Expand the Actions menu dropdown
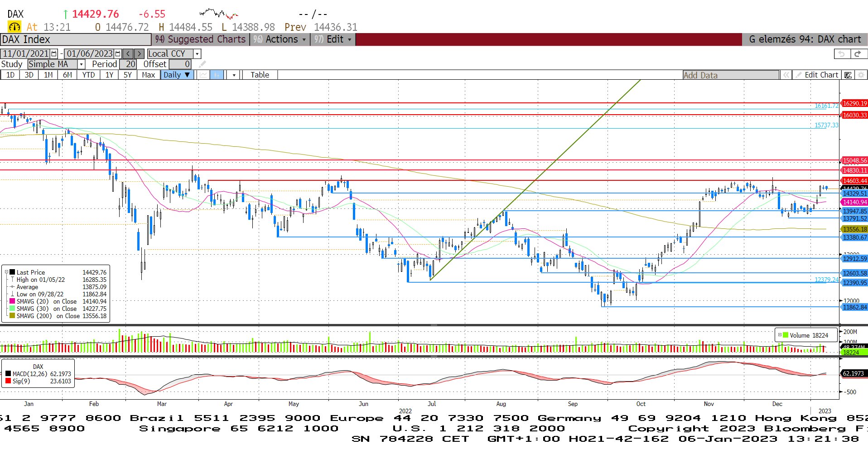 (x=280, y=39)
